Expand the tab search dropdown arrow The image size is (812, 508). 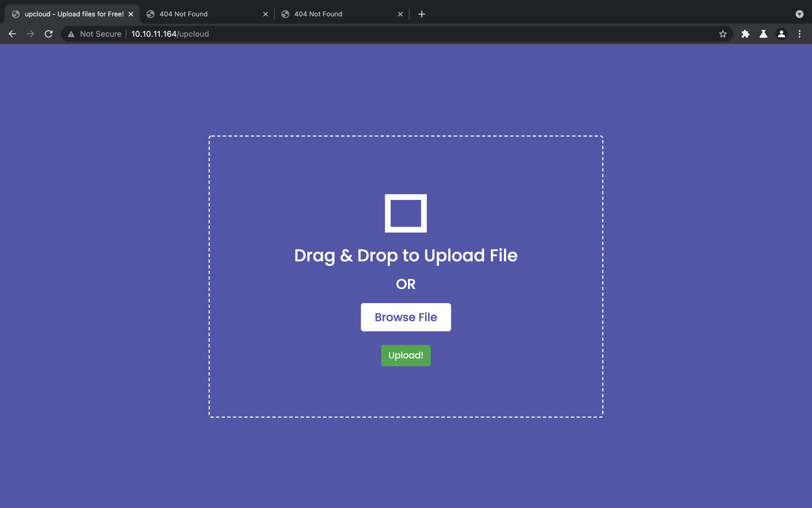(799, 14)
